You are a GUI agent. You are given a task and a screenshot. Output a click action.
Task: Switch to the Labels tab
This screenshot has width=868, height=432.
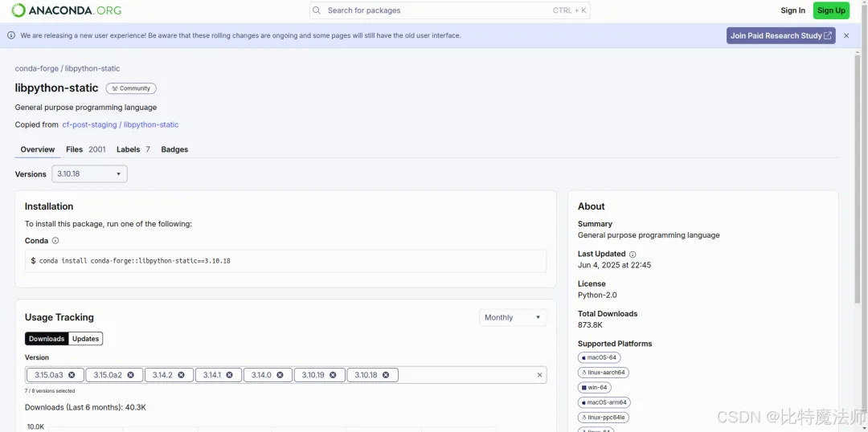tap(133, 149)
